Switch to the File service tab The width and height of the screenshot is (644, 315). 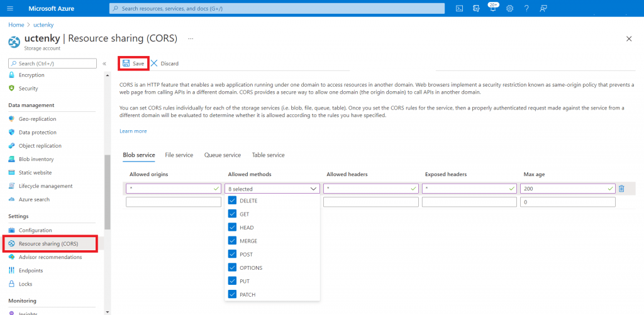click(179, 155)
